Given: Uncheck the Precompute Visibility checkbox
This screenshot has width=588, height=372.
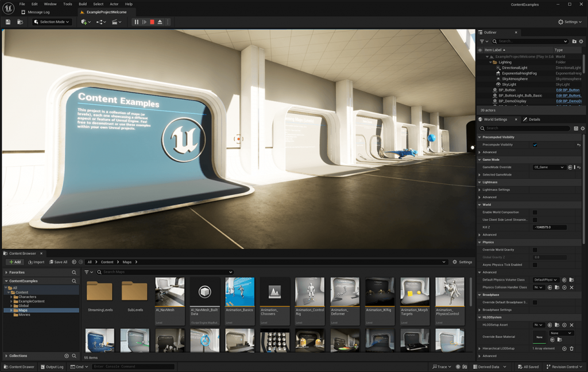Looking at the screenshot, I should point(535,144).
